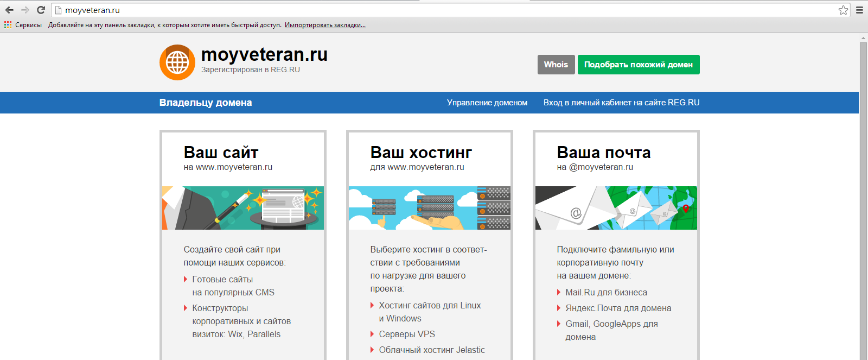
Task: Click Владельцу домена heading
Action: click(206, 103)
